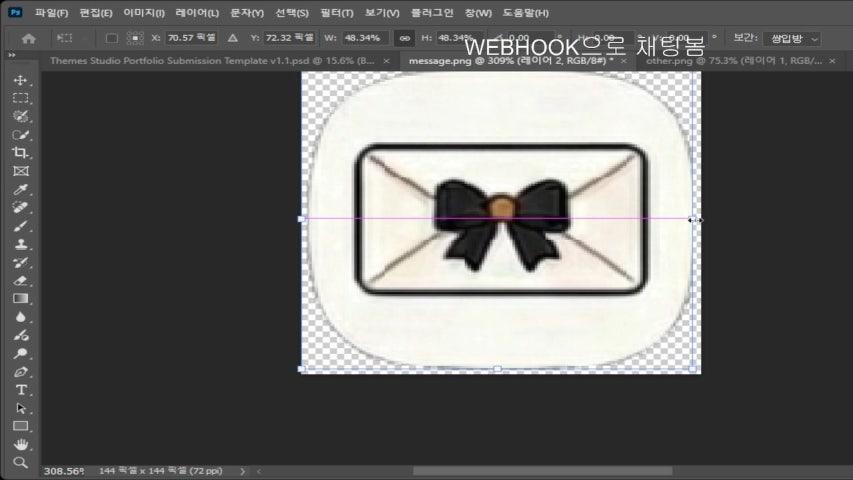Screen dimensions: 853x480
Task: Open the 도움말(H) menu
Action: pyautogui.click(x=525, y=13)
